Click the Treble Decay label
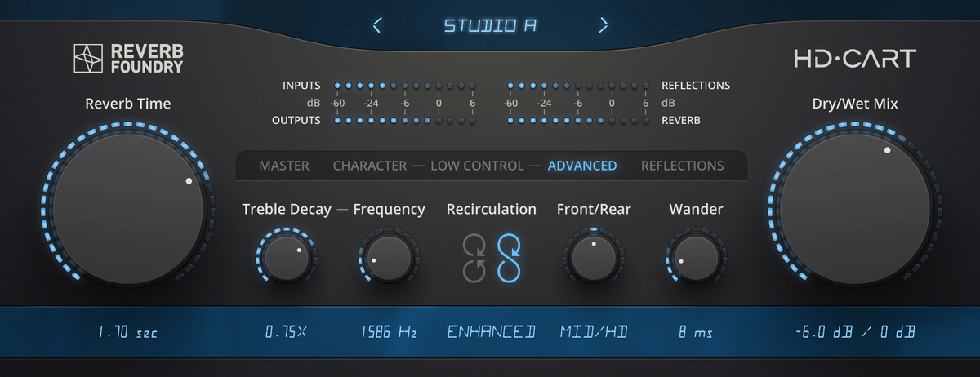This screenshot has width=980, height=377. coord(287,210)
